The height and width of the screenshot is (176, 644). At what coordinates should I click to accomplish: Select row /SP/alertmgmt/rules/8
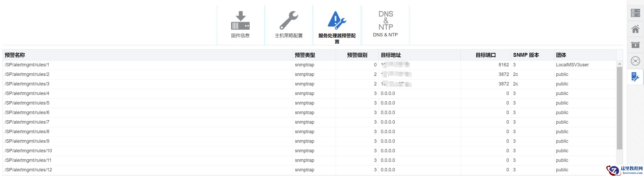(309, 132)
